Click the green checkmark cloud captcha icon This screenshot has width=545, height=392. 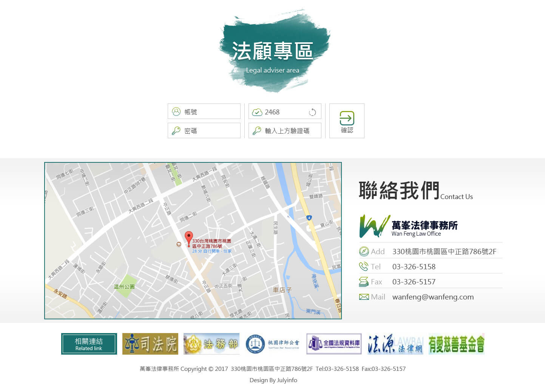click(257, 111)
